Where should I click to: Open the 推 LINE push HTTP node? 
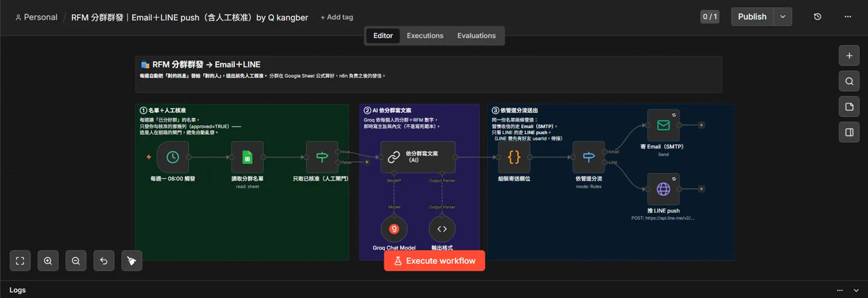pos(663,189)
